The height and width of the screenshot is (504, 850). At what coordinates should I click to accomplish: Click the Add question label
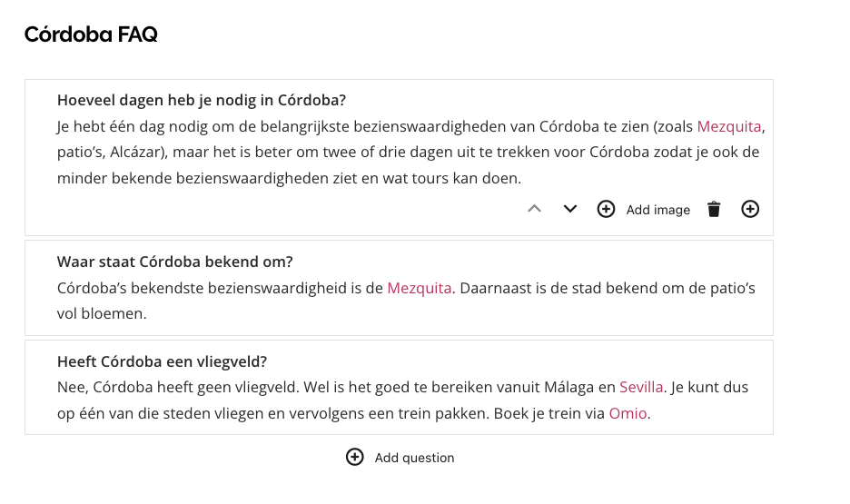click(415, 458)
